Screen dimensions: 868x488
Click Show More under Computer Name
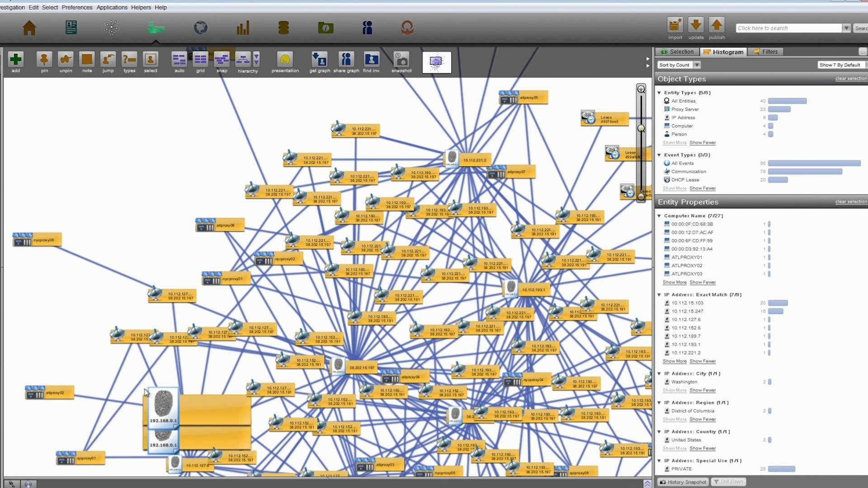pos(674,282)
